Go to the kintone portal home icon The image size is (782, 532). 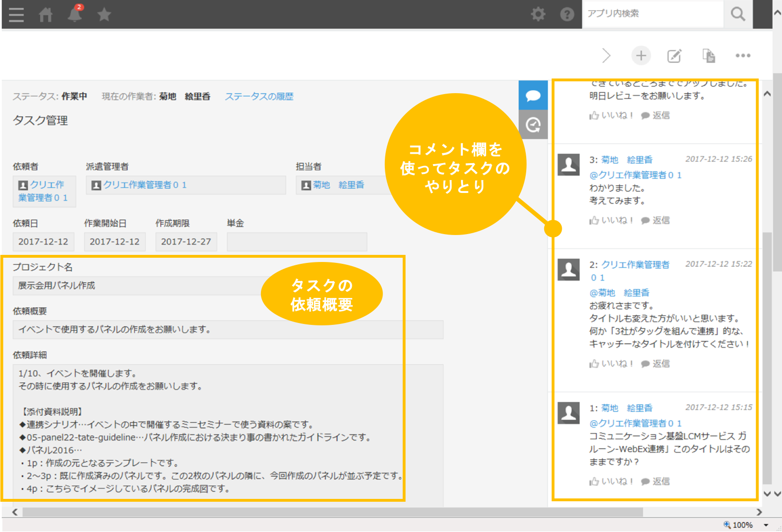(x=45, y=14)
